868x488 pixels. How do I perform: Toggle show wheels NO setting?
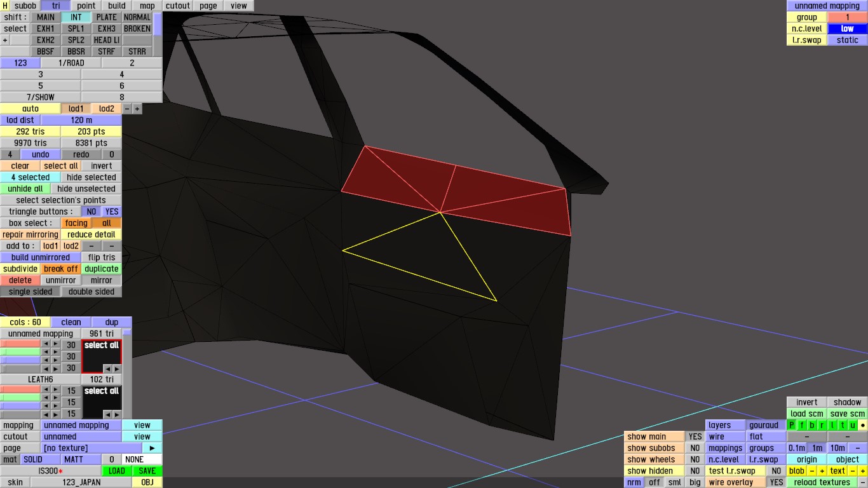click(695, 459)
